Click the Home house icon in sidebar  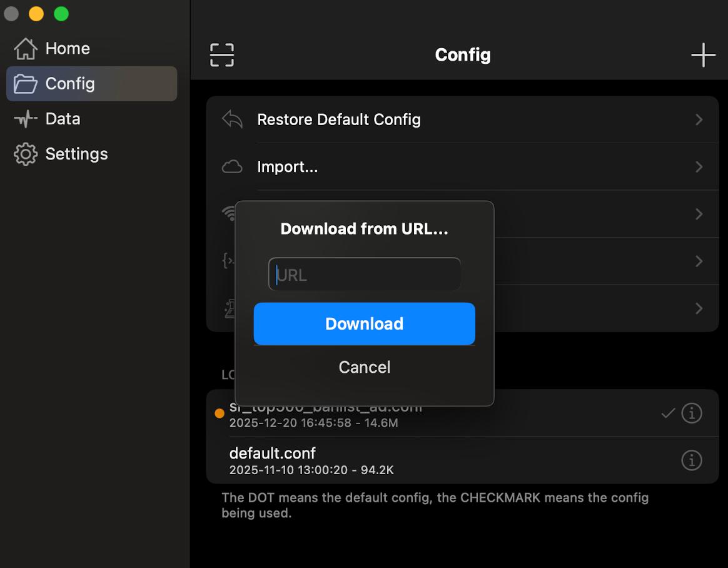coord(26,48)
